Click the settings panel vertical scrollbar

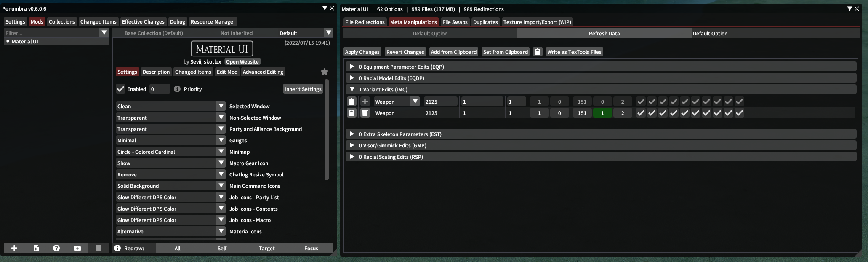click(327, 130)
